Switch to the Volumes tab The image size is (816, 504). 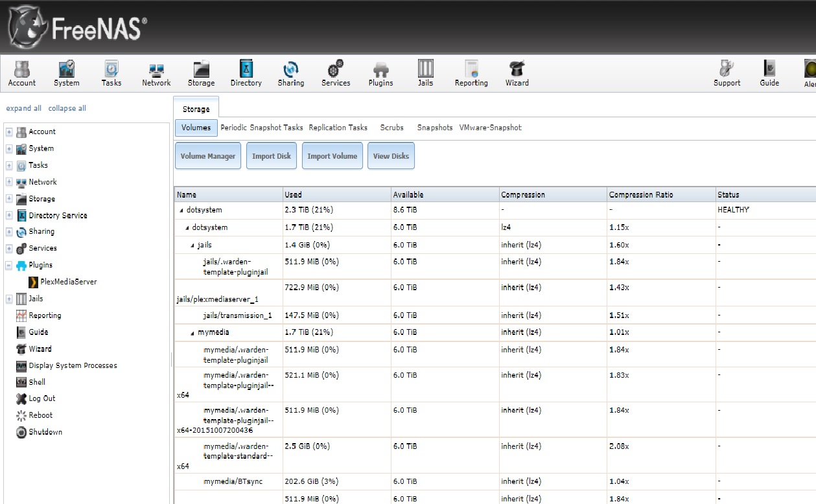(x=196, y=128)
